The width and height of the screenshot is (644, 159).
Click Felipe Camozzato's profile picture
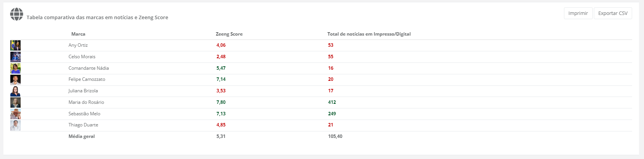[15, 80]
